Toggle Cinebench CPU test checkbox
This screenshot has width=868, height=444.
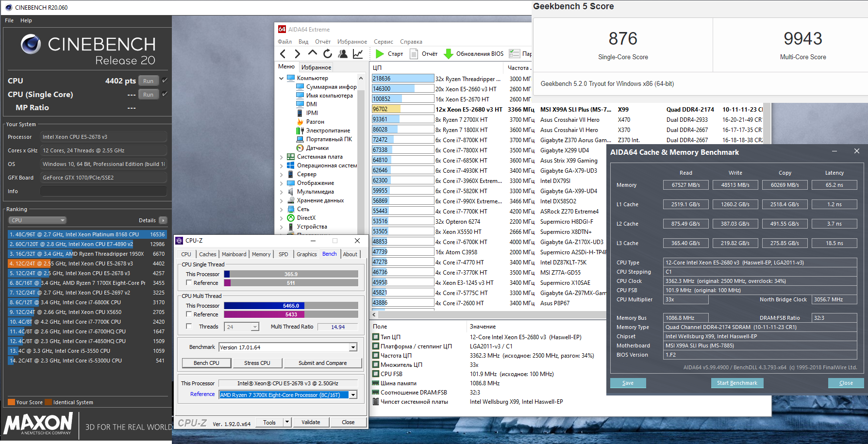[x=165, y=81]
